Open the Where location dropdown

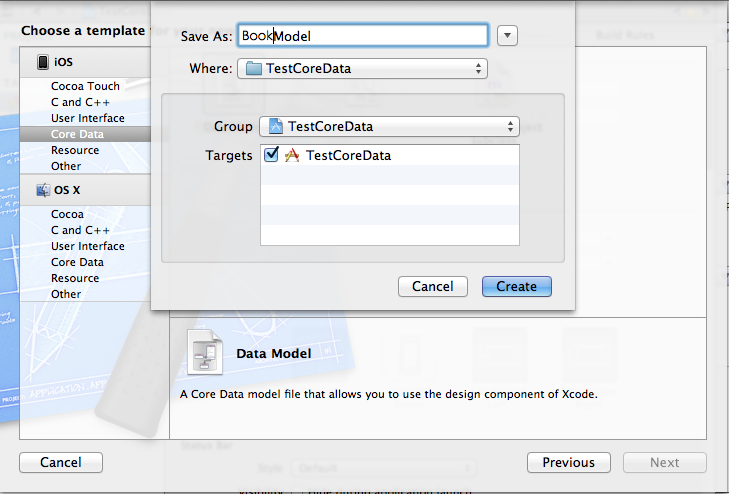(362, 68)
